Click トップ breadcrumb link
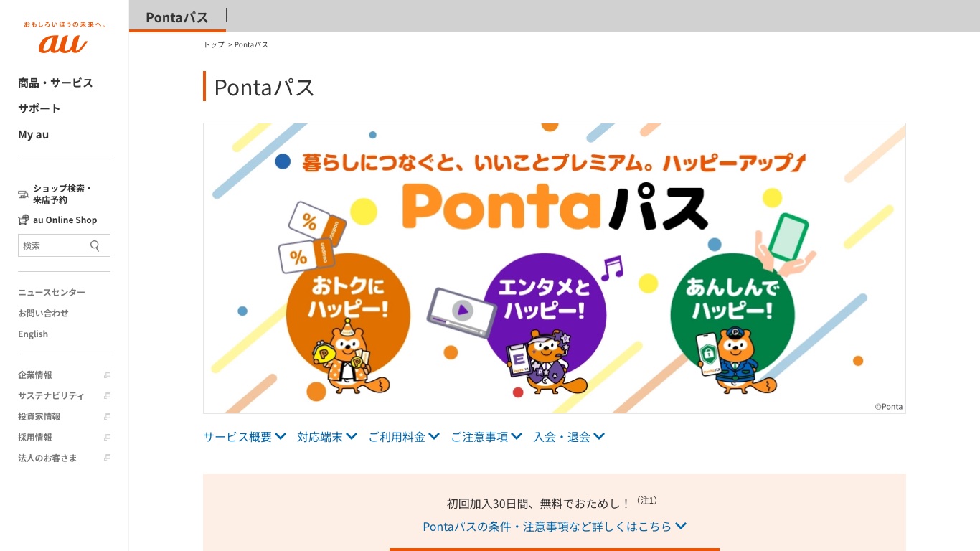 (x=214, y=44)
